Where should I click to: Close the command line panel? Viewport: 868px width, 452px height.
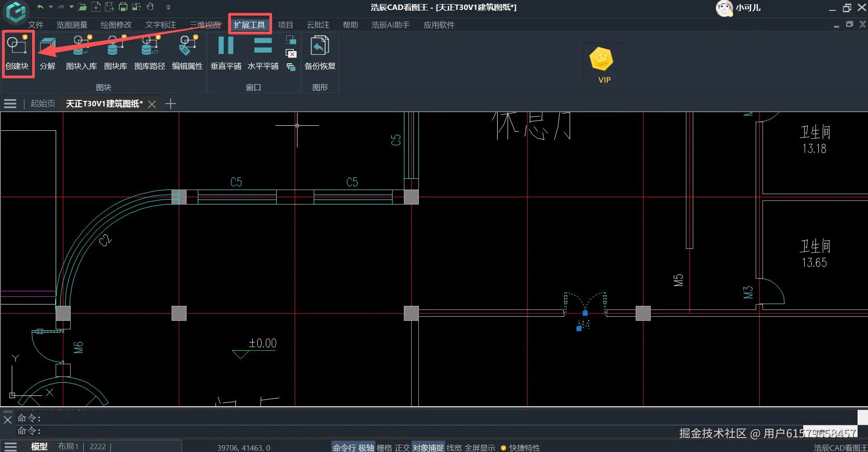tap(8, 420)
